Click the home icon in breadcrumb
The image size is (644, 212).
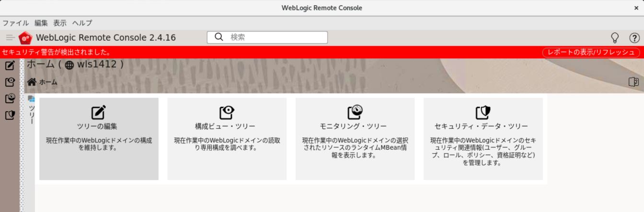(x=32, y=82)
